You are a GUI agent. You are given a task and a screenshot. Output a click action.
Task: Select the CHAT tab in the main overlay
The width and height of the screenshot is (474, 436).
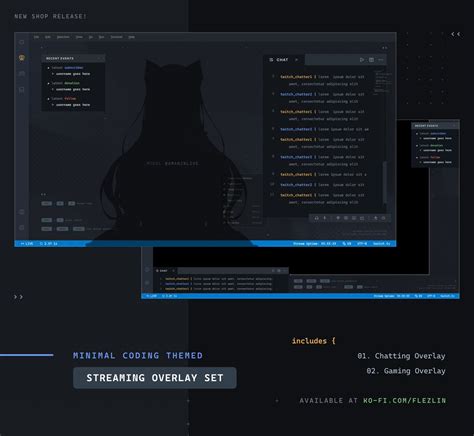point(279,60)
